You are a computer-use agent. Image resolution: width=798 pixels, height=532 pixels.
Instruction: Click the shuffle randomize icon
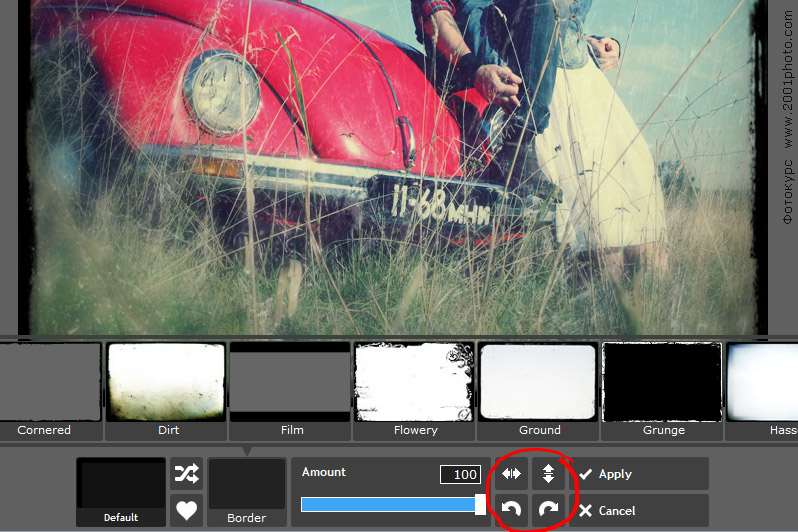coord(186,474)
